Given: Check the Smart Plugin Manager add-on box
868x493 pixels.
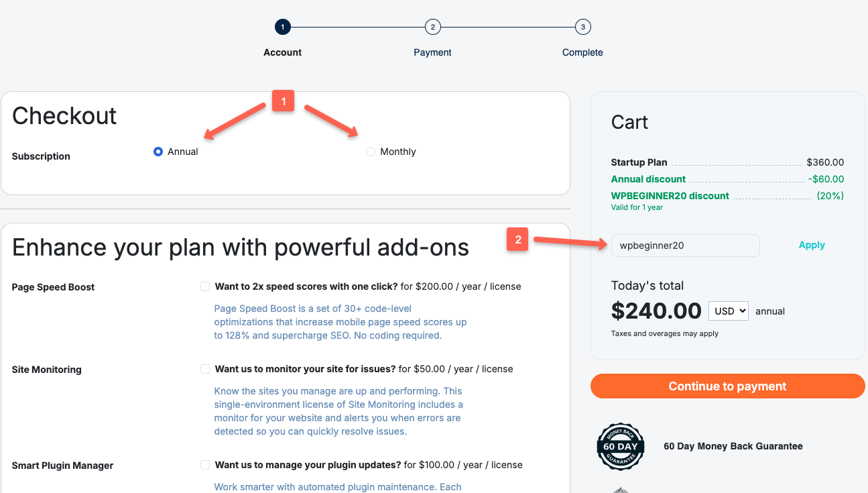Looking at the screenshot, I should click(204, 464).
